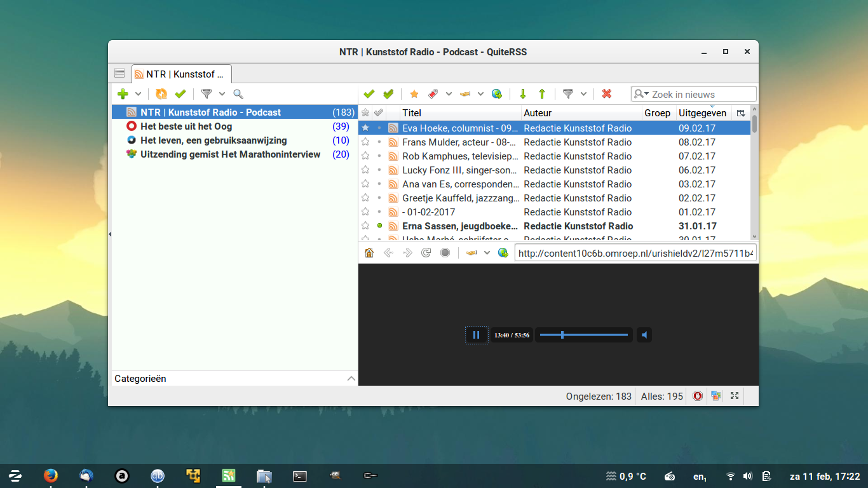Sort news by the Uitgegeven column
The height and width of the screenshot is (488, 868).
click(x=703, y=113)
